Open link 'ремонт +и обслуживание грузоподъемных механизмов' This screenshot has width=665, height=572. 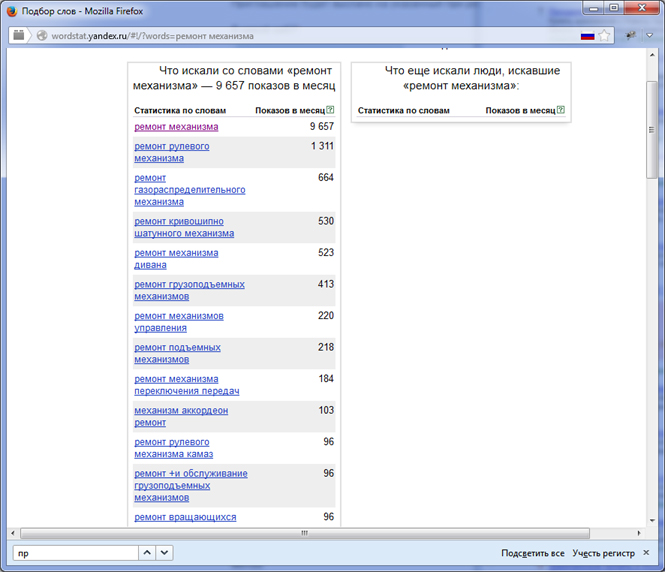click(x=191, y=486)
